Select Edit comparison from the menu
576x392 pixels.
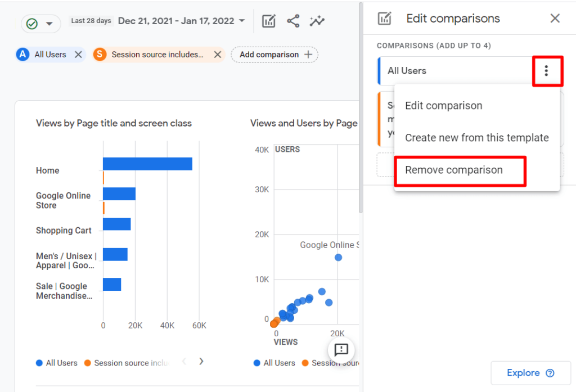pyautogui.click(x=444, y=105)
